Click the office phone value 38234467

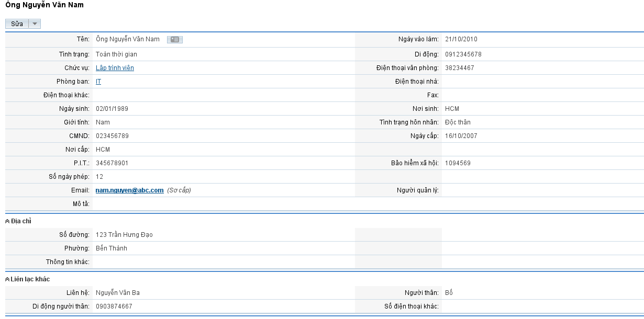tap(459, 68)
